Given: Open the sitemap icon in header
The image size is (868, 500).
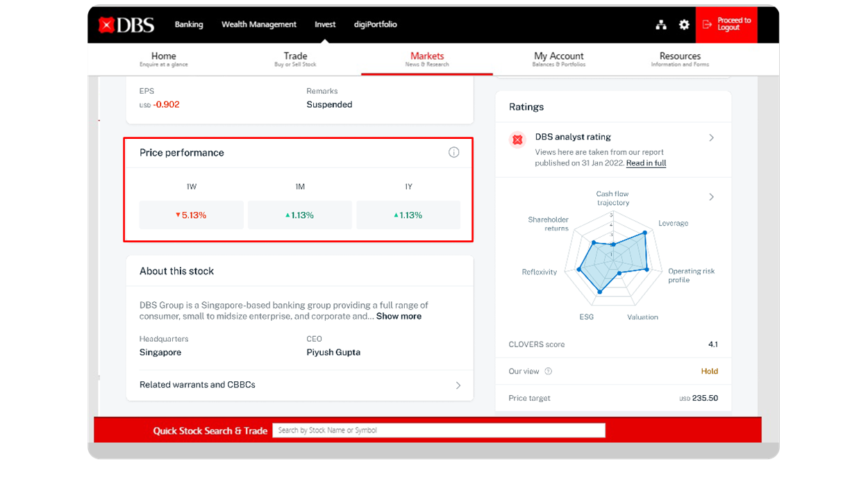Looking at the screenshot, I should [661, 25].
